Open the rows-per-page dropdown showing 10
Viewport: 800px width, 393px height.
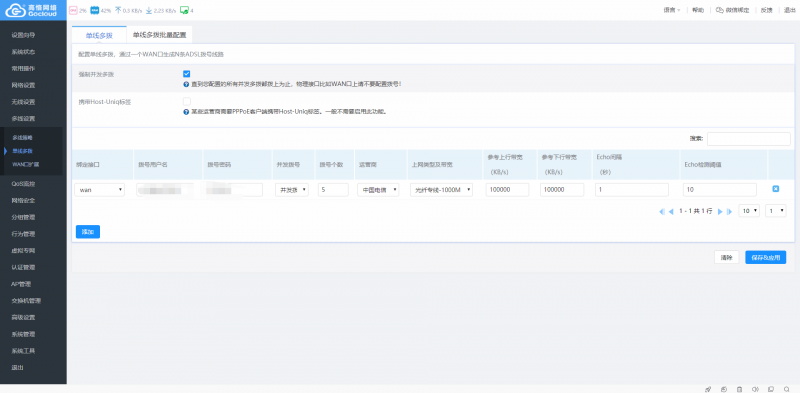[x=749, y=211]
